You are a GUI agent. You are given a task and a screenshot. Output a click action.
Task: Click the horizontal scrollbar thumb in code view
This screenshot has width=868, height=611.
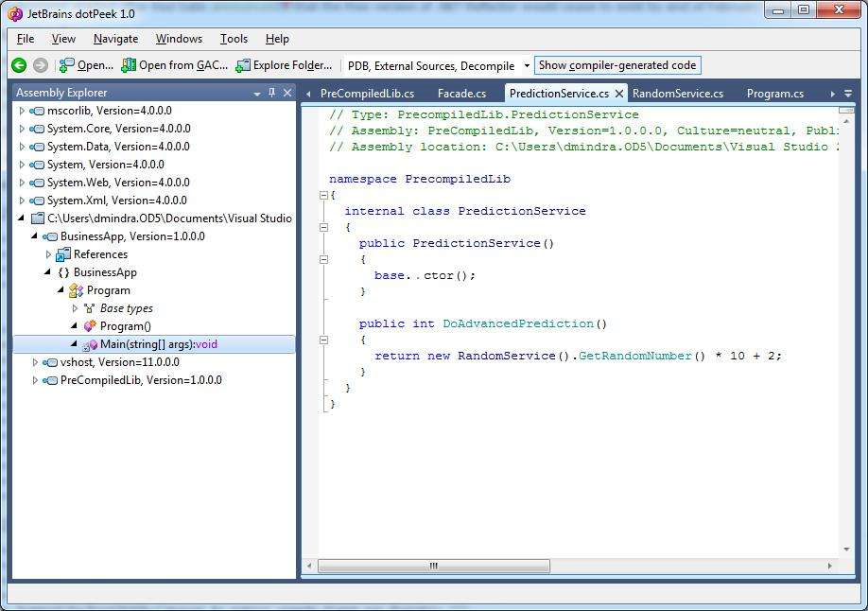click(434, 566)
